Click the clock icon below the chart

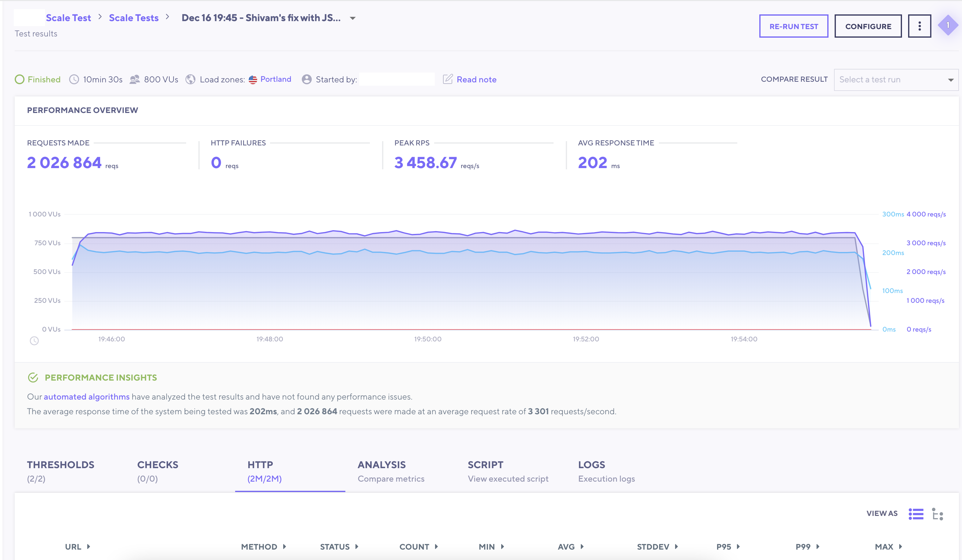[34, 340]
